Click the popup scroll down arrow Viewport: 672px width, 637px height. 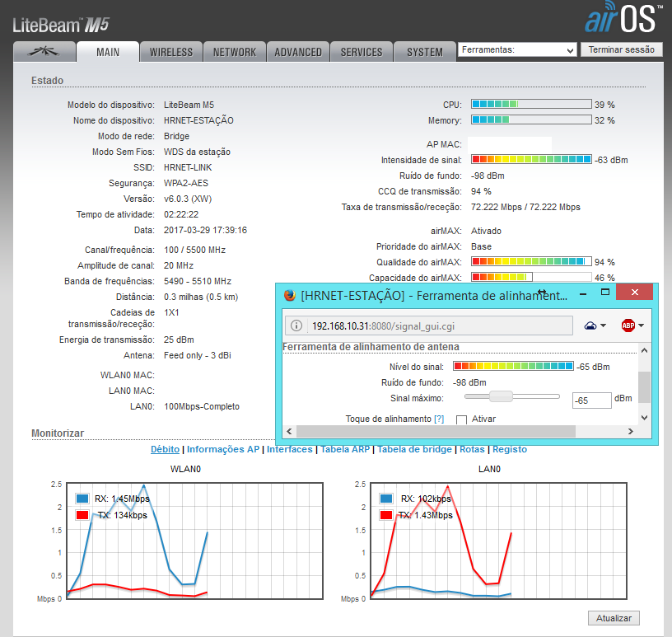pyautogui.click(x=644, y=417)
